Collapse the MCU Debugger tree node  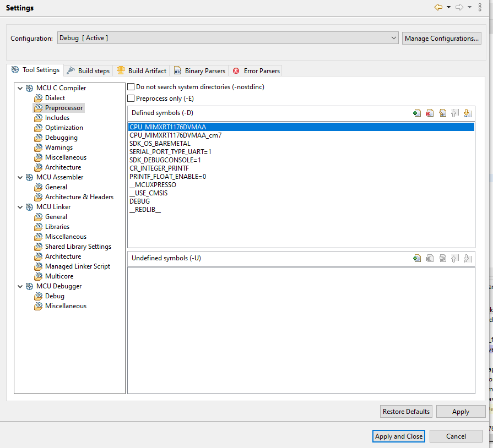20,286
